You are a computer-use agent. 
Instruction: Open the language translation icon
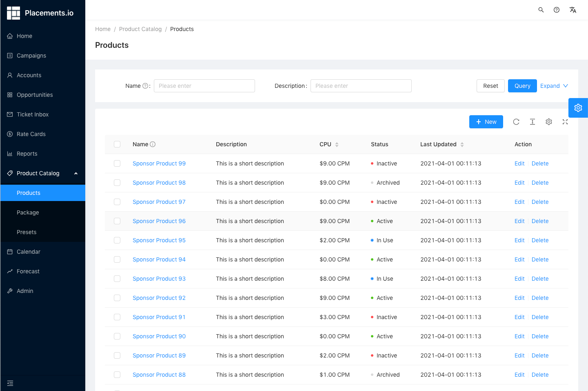572,10
